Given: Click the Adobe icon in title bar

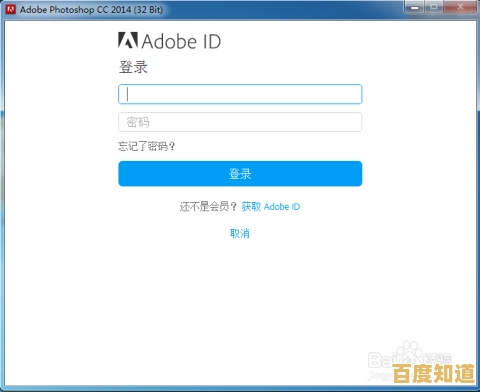Looking at the screenshot, I should 11,9.
